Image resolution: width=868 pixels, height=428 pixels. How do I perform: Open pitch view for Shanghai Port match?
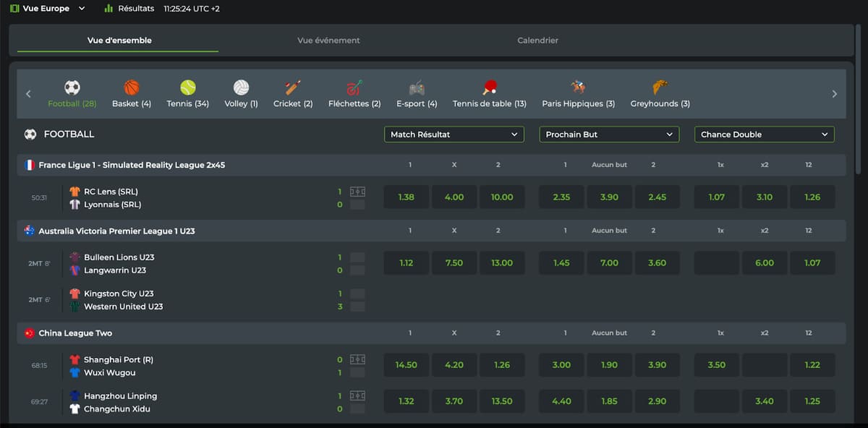pos(357,359)
